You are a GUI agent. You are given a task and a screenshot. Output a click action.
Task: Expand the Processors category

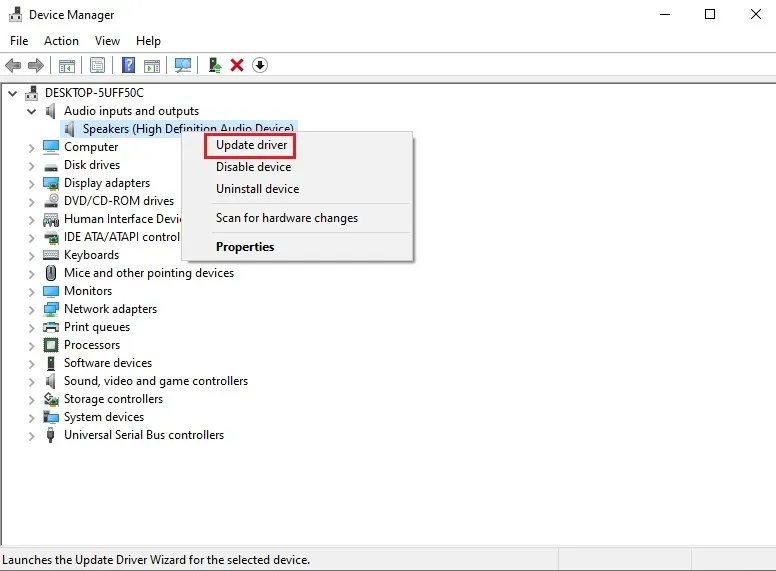[32, 345]
